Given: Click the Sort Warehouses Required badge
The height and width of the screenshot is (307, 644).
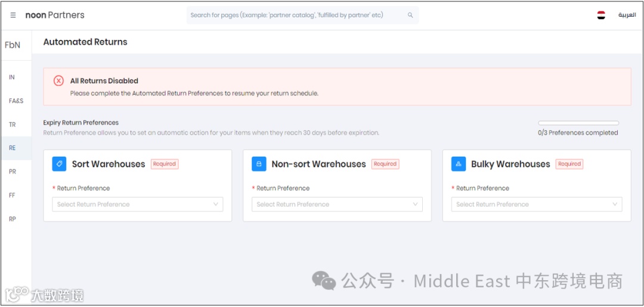Looking at the screenshot, I should [x=165, y=164].
